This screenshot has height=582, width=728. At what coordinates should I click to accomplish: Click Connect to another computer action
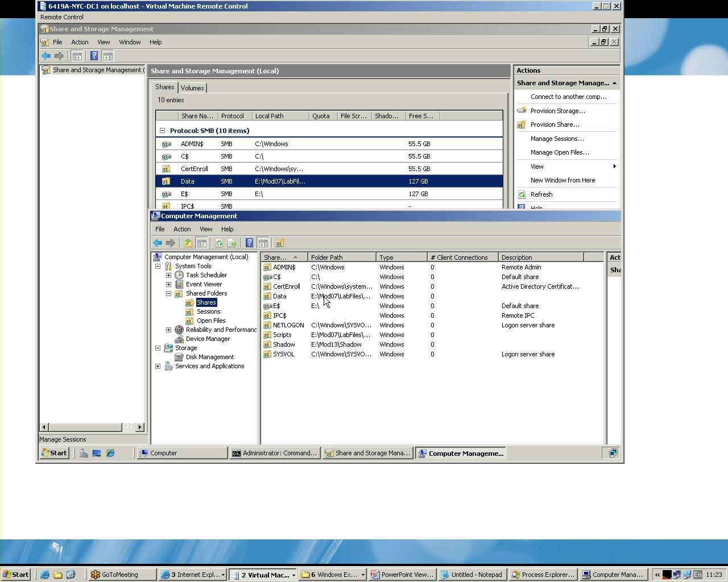coord(569,97)
